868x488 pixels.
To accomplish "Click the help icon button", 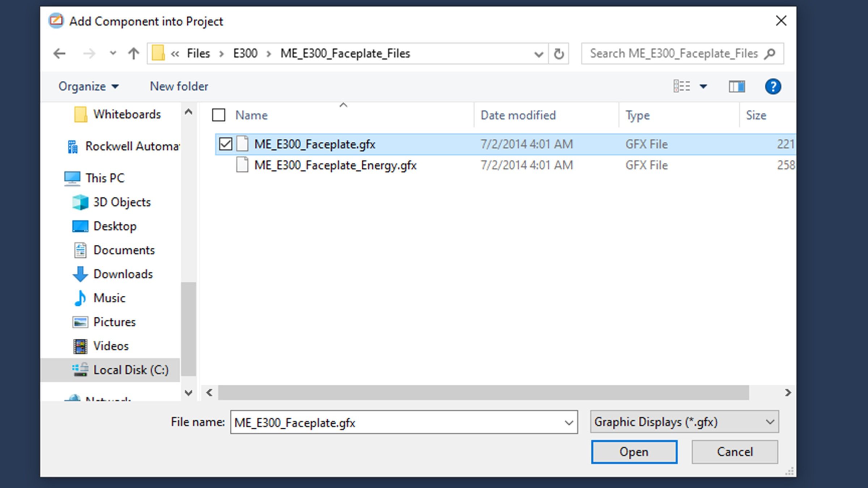I will coord(773,86).
